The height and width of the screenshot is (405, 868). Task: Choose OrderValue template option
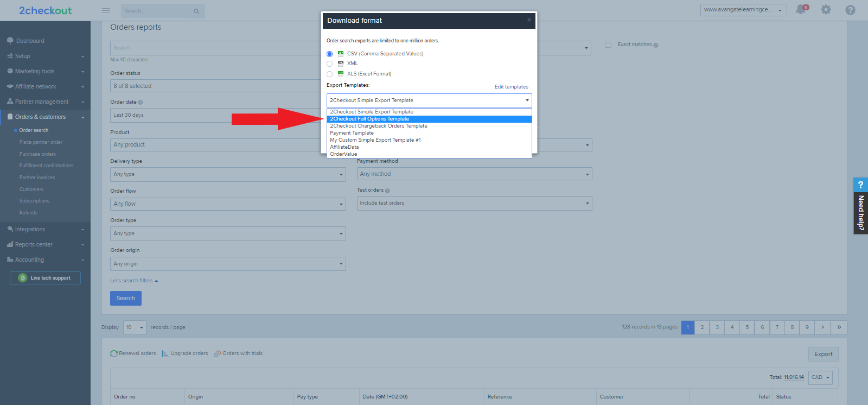[429, 154]
